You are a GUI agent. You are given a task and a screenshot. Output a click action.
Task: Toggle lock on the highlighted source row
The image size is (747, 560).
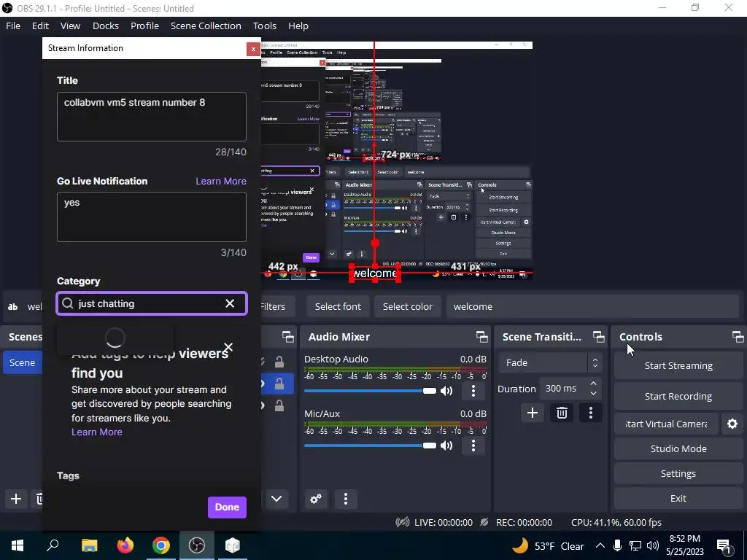(279, 384)
